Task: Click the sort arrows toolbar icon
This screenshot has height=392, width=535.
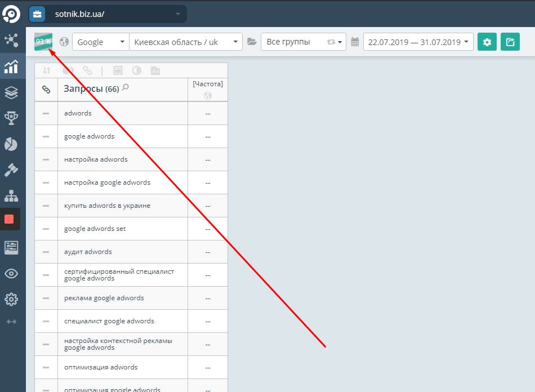Action: pos(47,70)
